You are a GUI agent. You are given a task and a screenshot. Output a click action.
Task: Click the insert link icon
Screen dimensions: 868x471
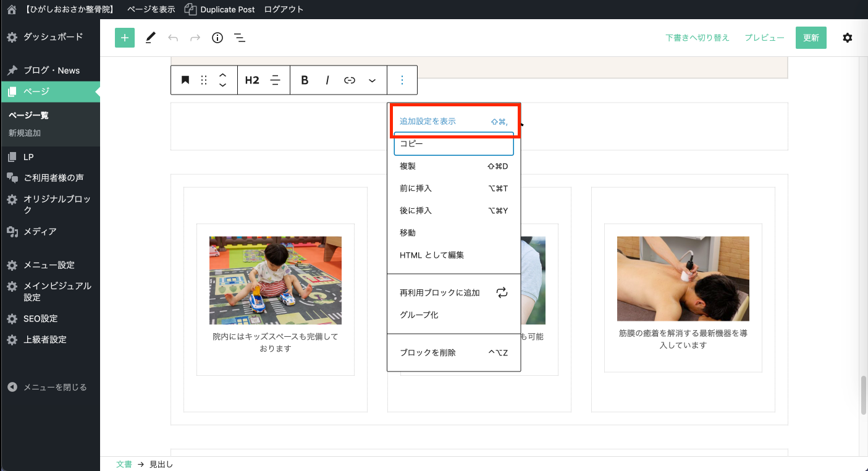click(x=350, y=80)
